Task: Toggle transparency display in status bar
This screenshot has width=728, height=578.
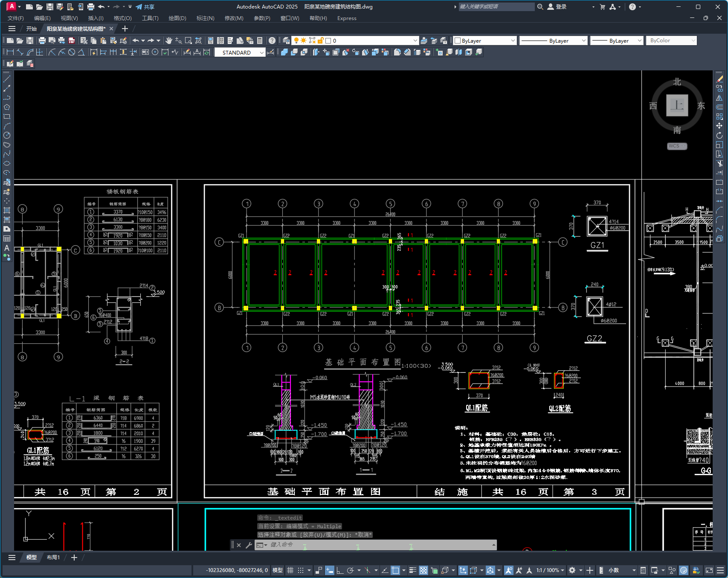Action: [x=423, y=570]
